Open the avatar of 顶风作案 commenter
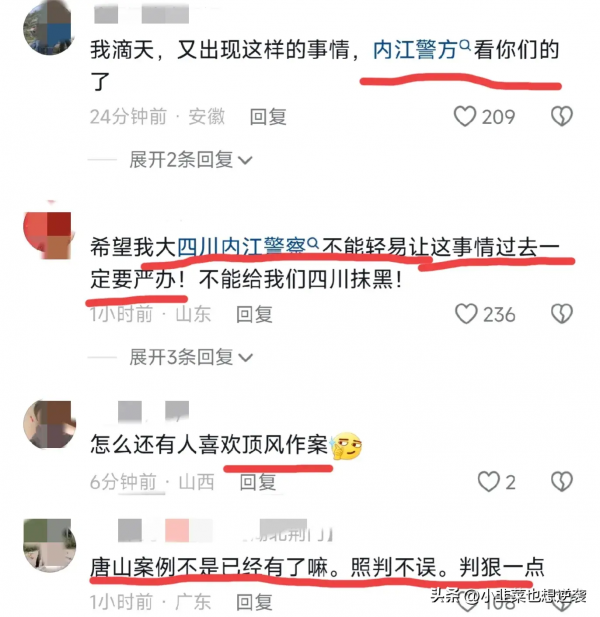This screenshot has height=617, width=600. pos(49,425)
